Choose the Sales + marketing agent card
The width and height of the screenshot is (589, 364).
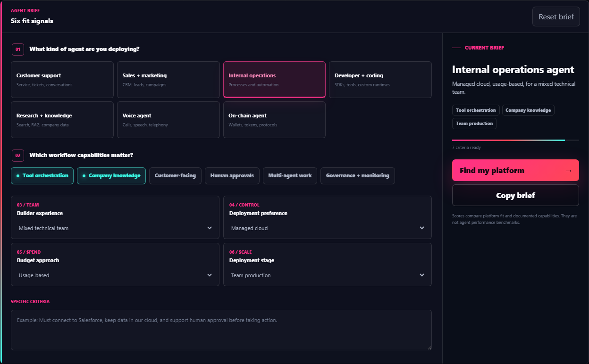[x=168, y=80]
